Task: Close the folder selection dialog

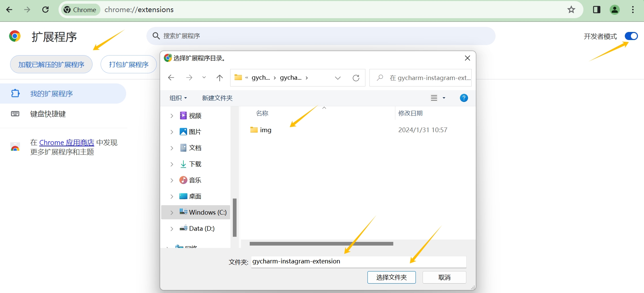Action: click(467, 58)
